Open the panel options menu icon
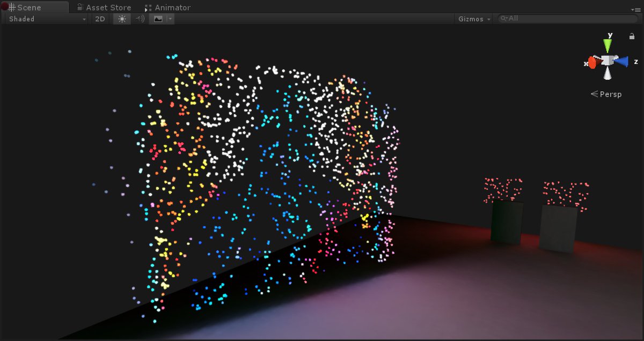The height and width of the screenshot is (341, 644). pyautogui.click(x=636, y=9)
